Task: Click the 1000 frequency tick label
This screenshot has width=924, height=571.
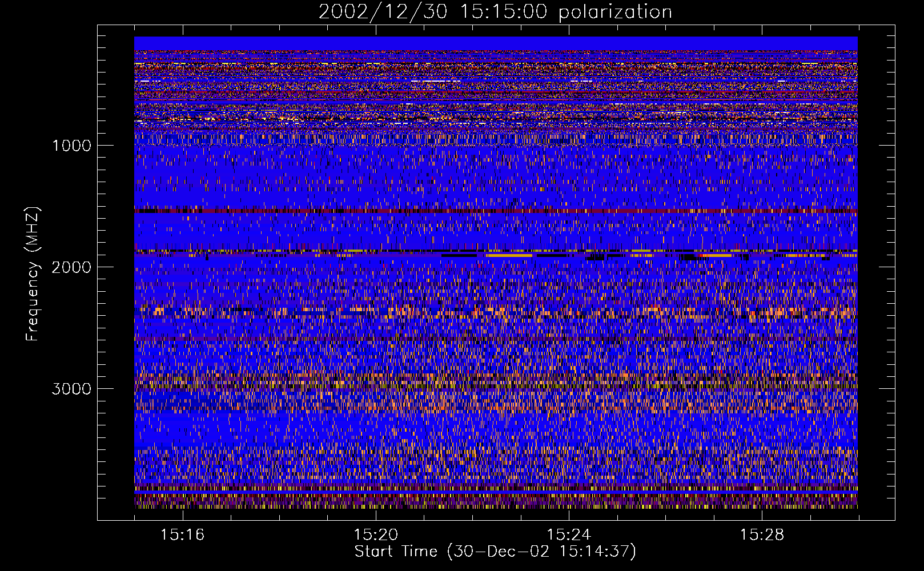Action: [71, 146]
